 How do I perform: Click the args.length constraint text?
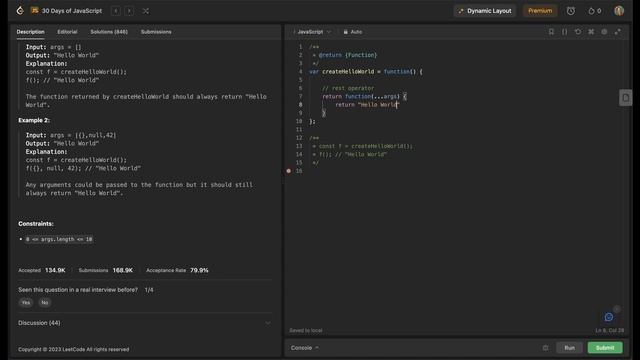coord(59,239)
